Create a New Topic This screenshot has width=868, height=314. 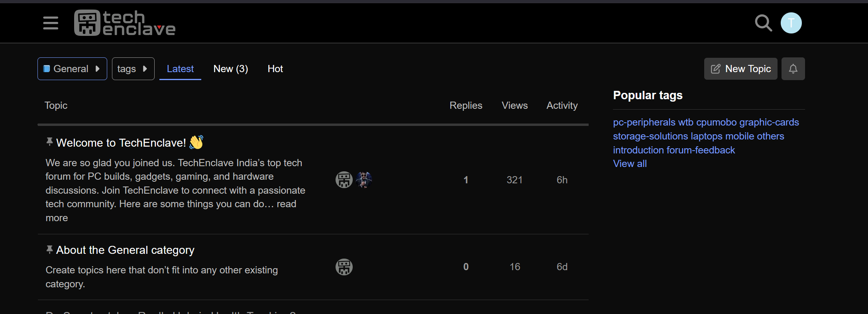(x=740, y=69)
